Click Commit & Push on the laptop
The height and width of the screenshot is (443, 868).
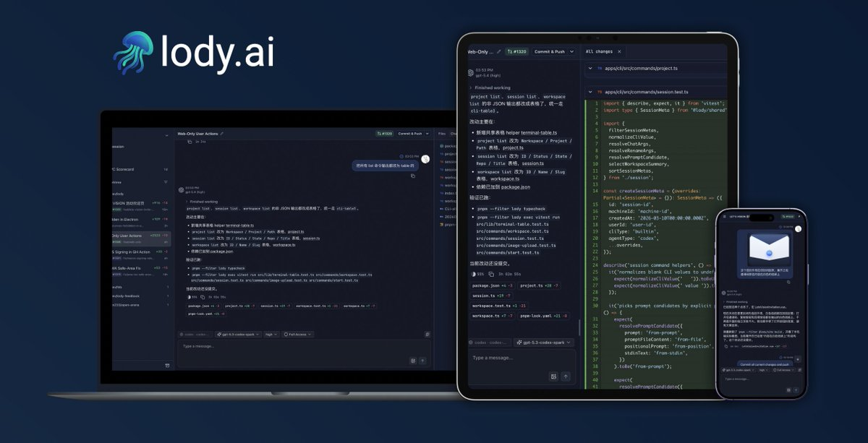pos(409,134)
